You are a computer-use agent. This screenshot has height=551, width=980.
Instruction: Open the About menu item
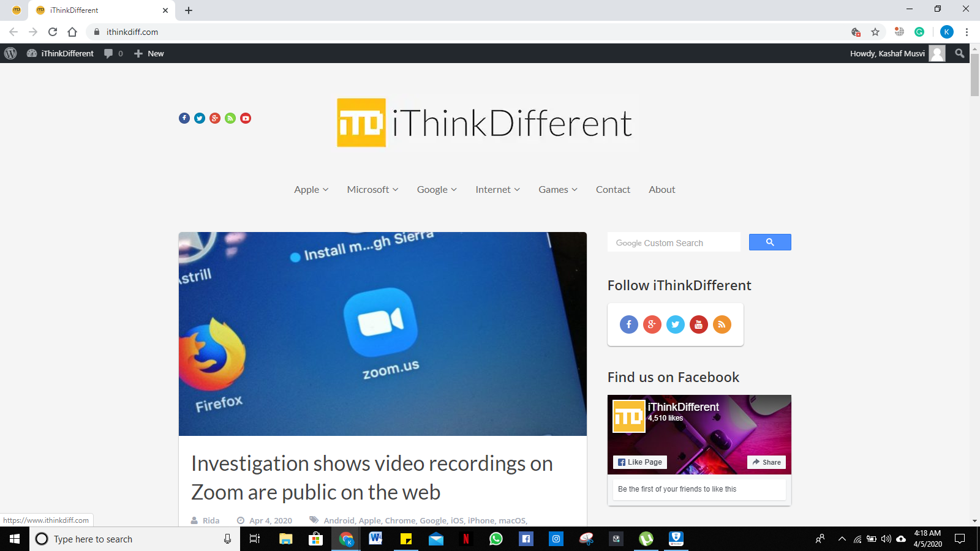point(661,190)
